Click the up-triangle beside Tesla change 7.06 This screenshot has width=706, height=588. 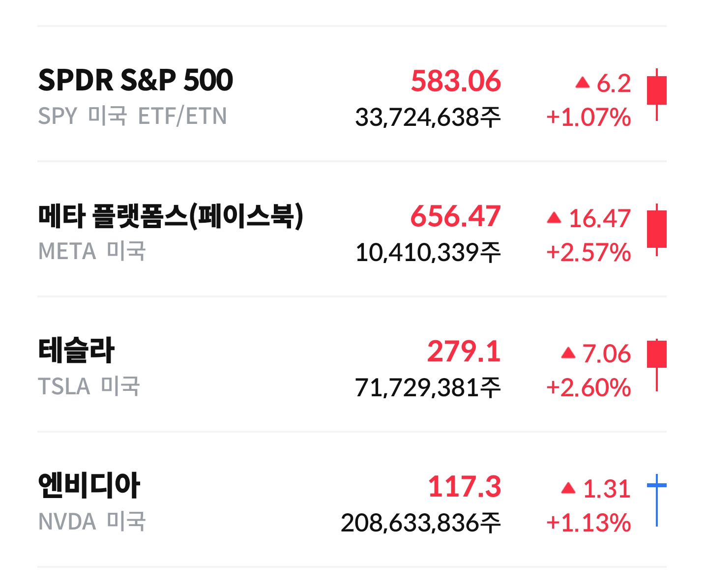(568, 353)
